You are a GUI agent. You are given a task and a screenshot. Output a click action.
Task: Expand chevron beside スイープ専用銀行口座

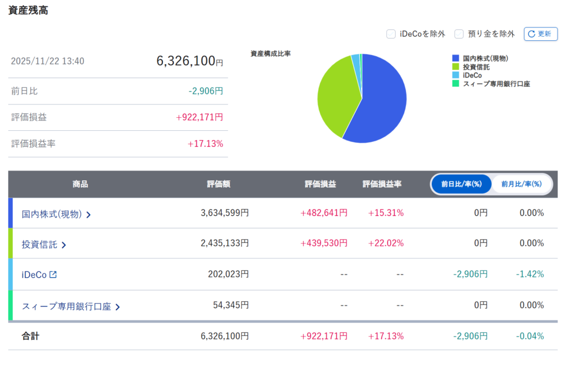118,307
